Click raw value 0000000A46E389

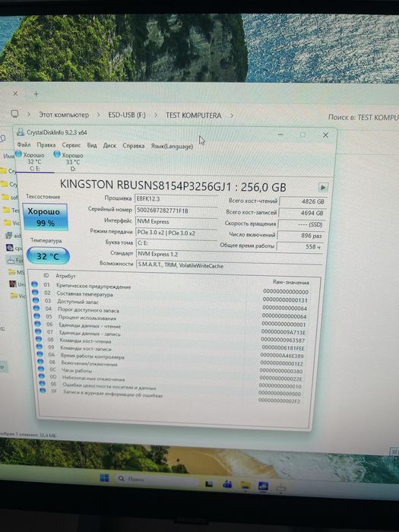click(282, 356)
